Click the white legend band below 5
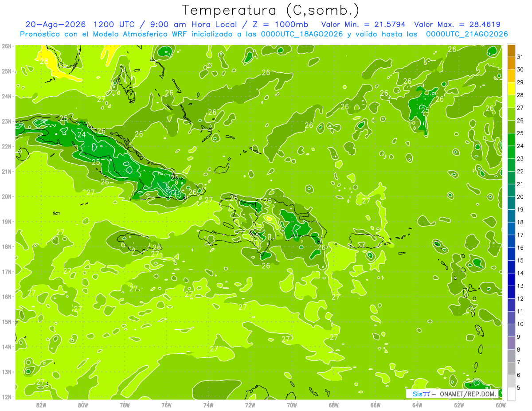Screen dimensions: 532x411 [x=511, y=394]
